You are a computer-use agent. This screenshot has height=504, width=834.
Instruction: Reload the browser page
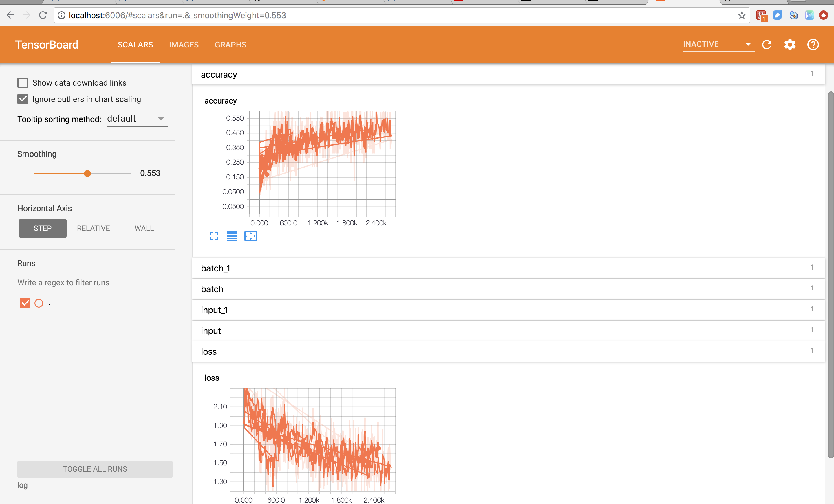[x=43, y=15]
